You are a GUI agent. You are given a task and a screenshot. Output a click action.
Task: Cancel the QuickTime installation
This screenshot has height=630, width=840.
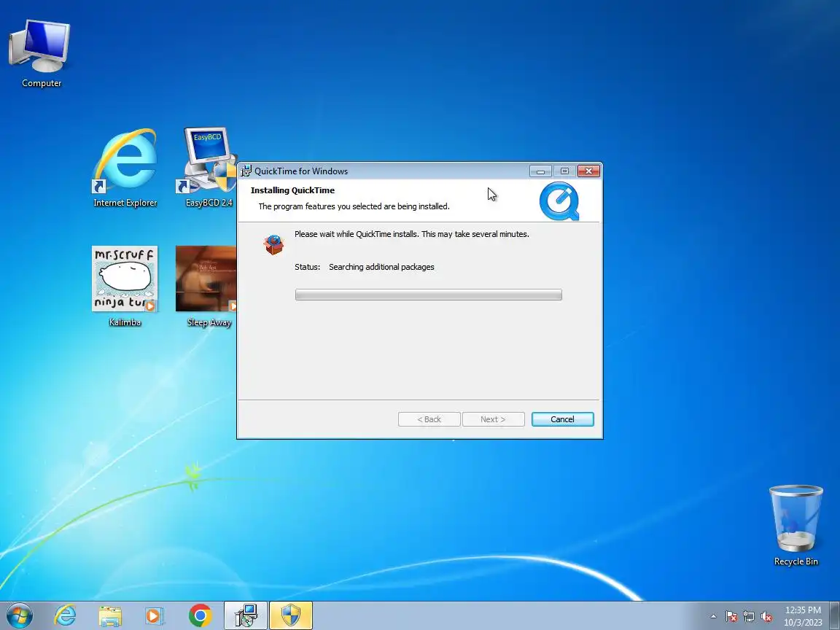pyautogui.click(x=562, y=419)
